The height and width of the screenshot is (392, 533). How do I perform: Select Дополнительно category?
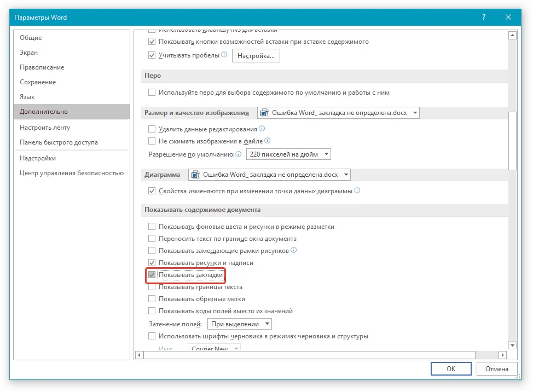point(71,112)
